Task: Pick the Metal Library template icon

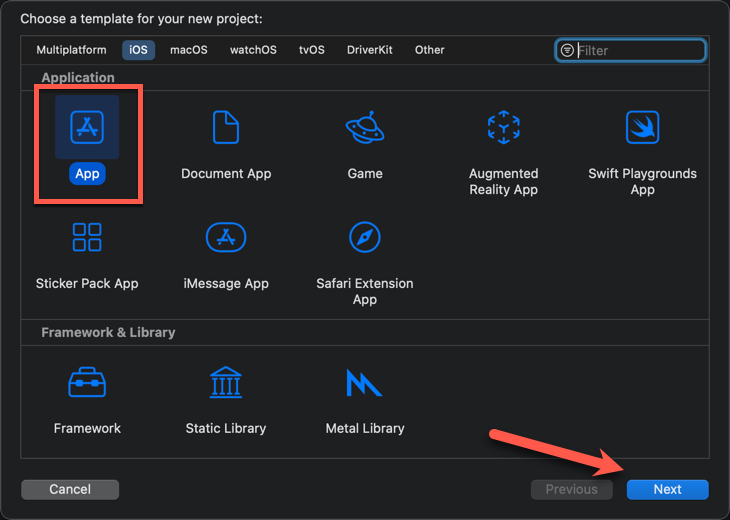Action: point(364,382)
